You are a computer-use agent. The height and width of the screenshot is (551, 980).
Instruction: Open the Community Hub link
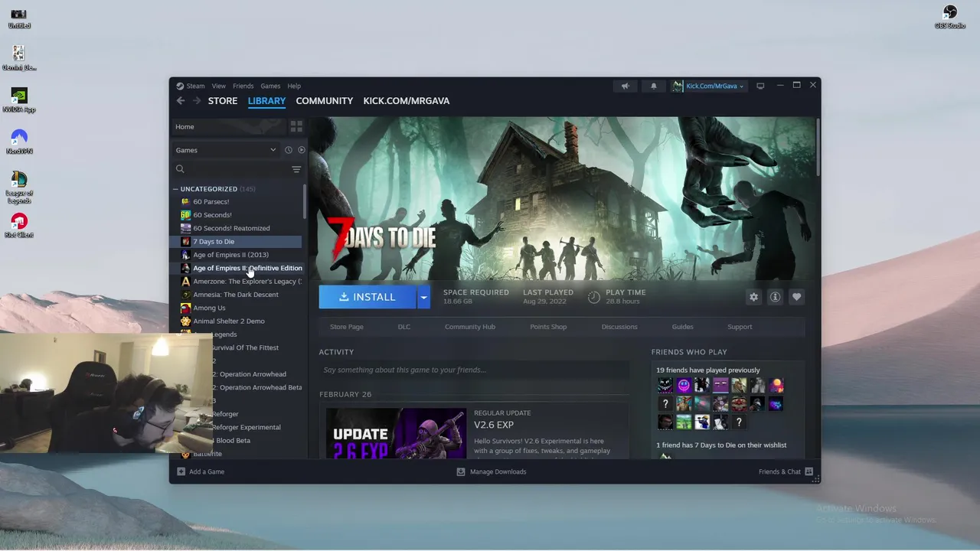(x=470, y=327)
